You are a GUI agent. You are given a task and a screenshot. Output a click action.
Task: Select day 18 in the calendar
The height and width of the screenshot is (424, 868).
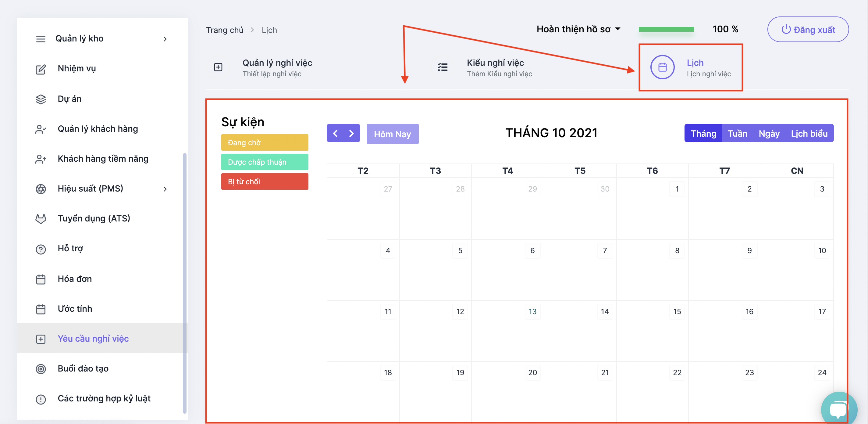click(x=388, y=373)
